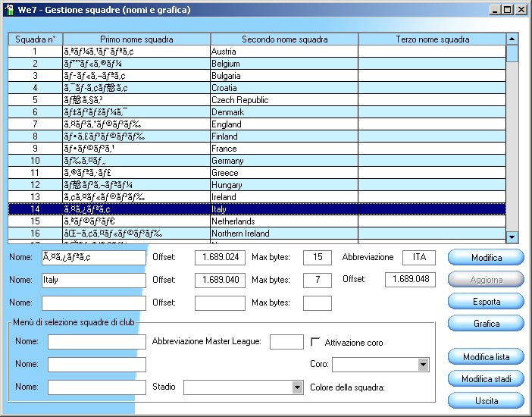Image resolution: width=532 pixels, height=417 pixels.
Task: Click the Modifica button
Action: [x=486, y=258]
